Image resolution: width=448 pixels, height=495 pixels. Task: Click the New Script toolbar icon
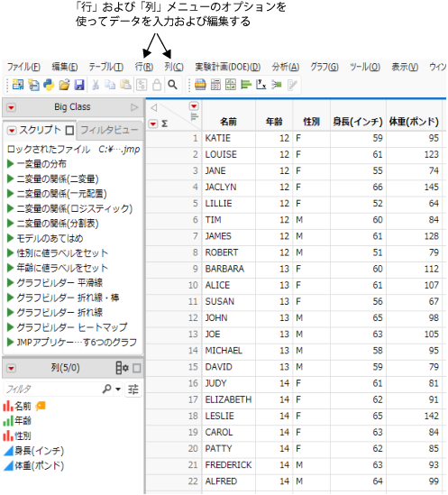click(x=33, y=85)
